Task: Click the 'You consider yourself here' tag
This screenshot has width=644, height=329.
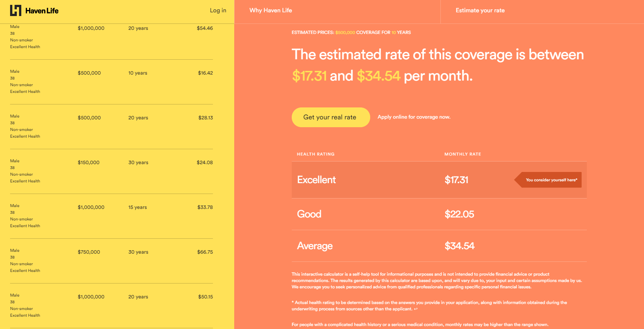Action: click(x=548, y=180)
